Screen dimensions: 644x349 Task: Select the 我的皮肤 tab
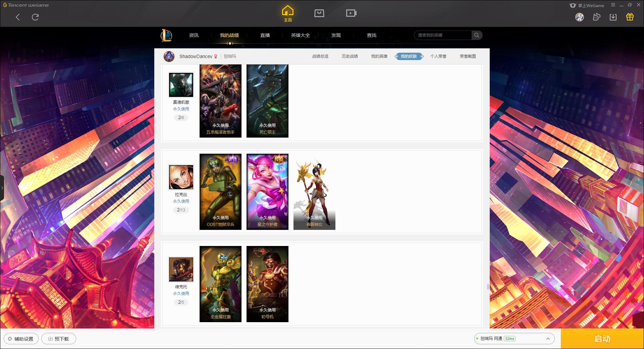pyautogui.click(x=409, y=56)
